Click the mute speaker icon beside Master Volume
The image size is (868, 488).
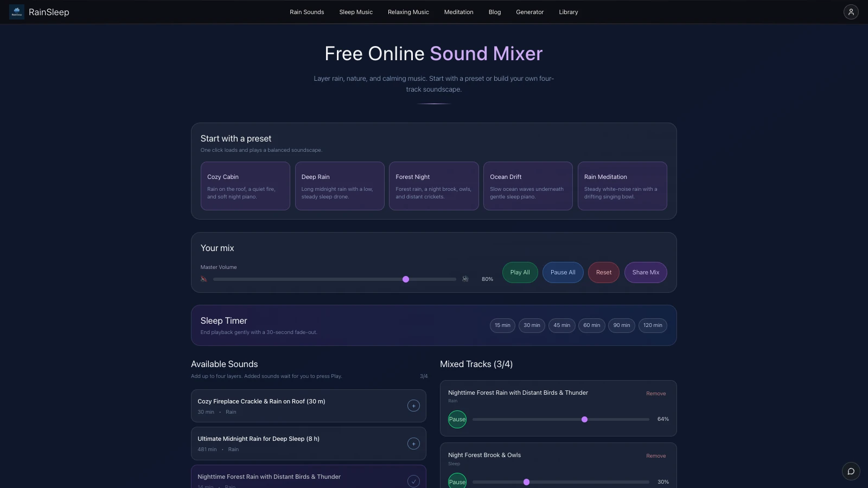(x=204, y=279)
